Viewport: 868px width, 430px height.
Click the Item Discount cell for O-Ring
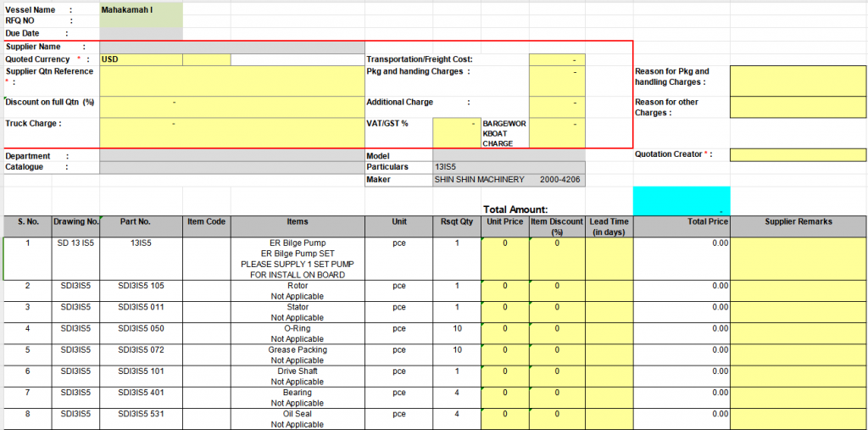557,333
